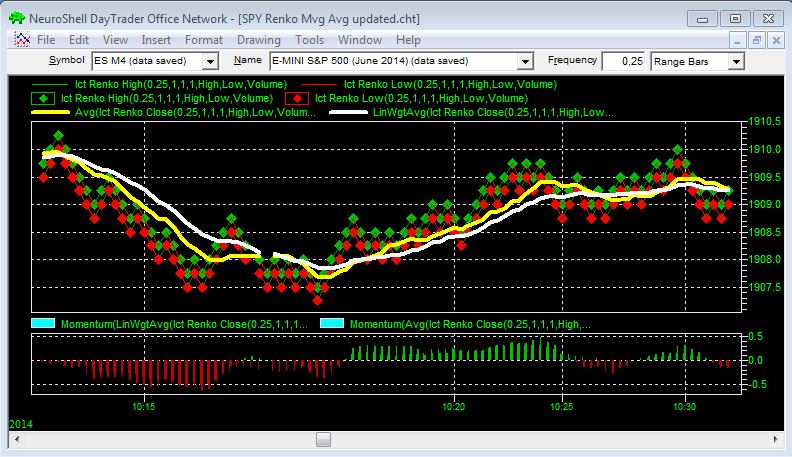Open the View menu
This screenshot has height=457, width=792.
[x=115, y=40]
